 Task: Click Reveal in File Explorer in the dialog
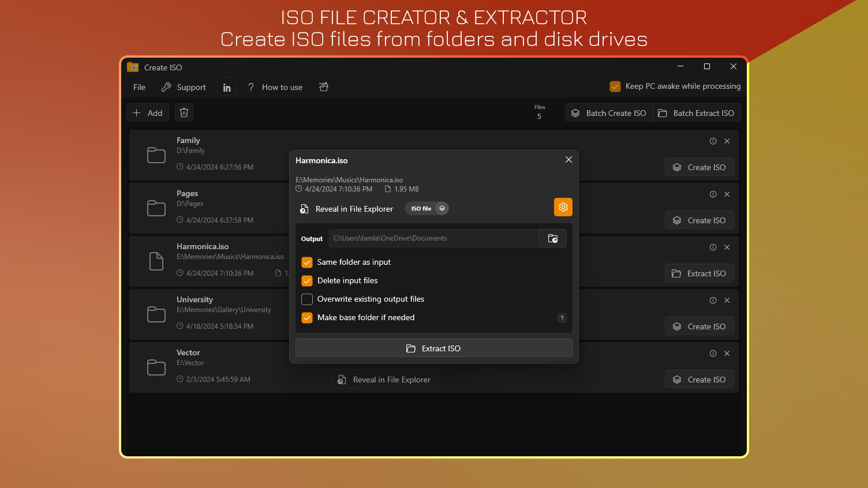(x=347, y=209)
